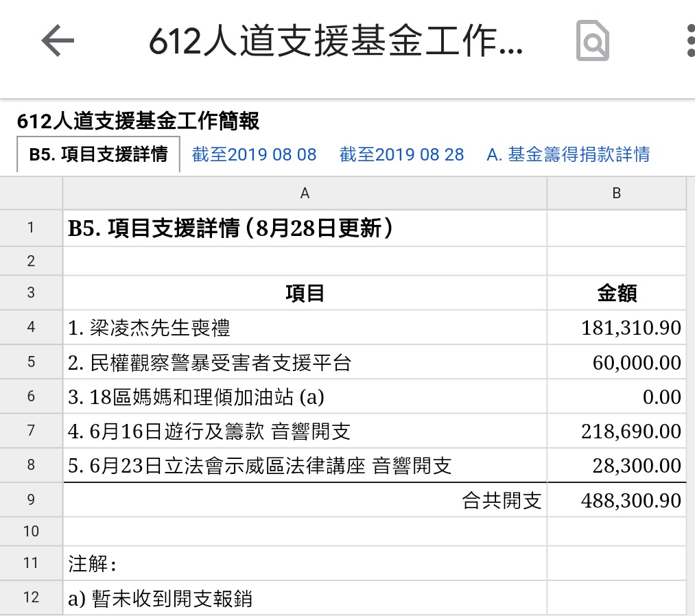
Task: Click the 合共開支 total label cell
Action: tap(305, 499)
